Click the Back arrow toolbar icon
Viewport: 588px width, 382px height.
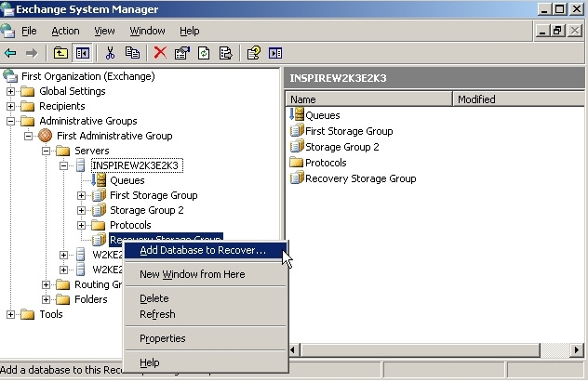(10, 53)
